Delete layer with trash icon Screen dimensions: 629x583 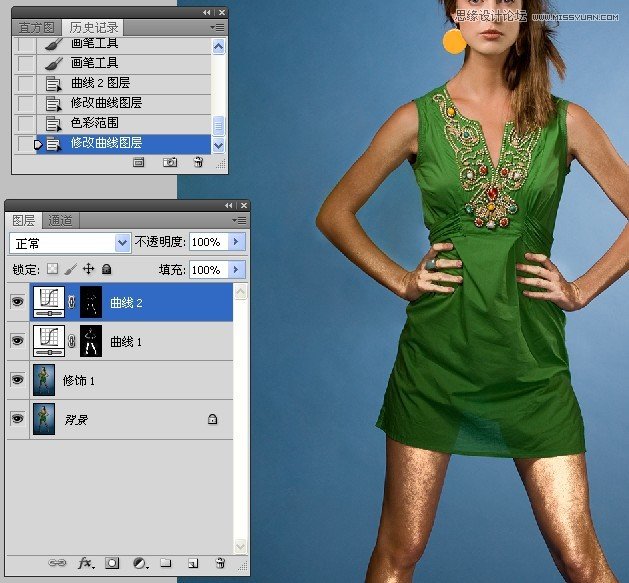click(x=220, y=563)
